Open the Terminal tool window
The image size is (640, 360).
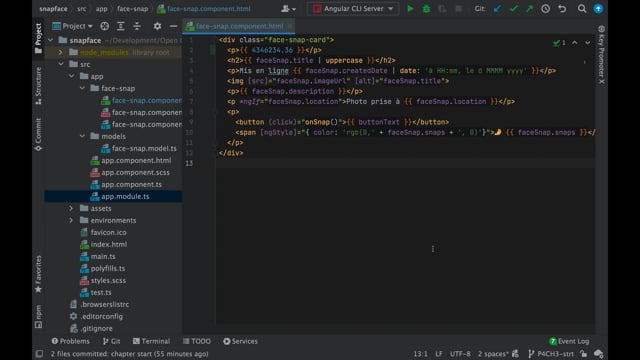tap(151, 341)
